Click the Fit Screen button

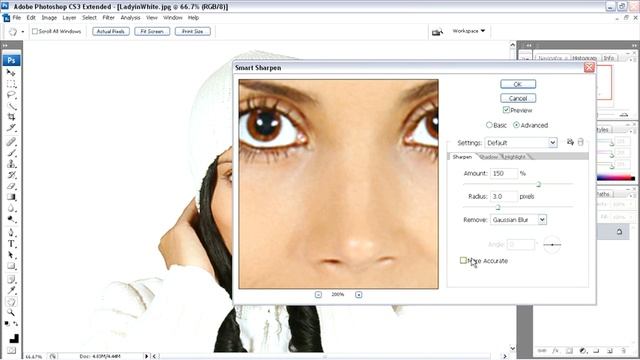click(x=152, y=31)
